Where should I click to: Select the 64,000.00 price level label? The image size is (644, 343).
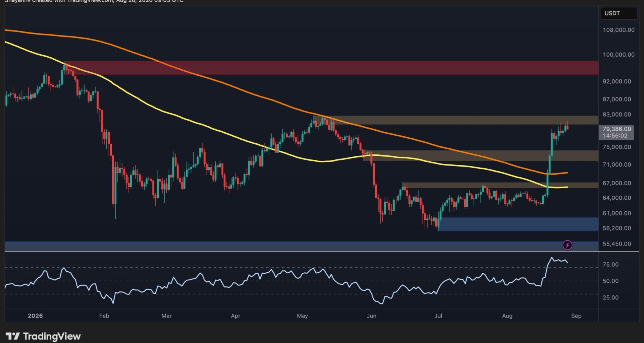[x=617, y=198]
